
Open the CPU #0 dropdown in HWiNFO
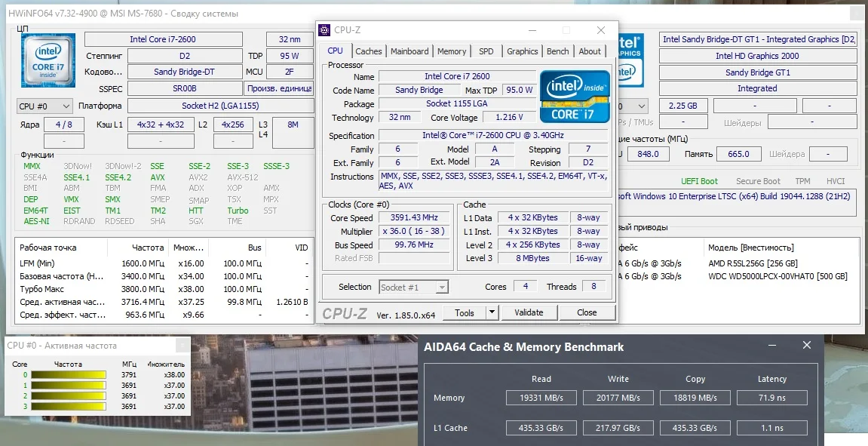(44, 106)
